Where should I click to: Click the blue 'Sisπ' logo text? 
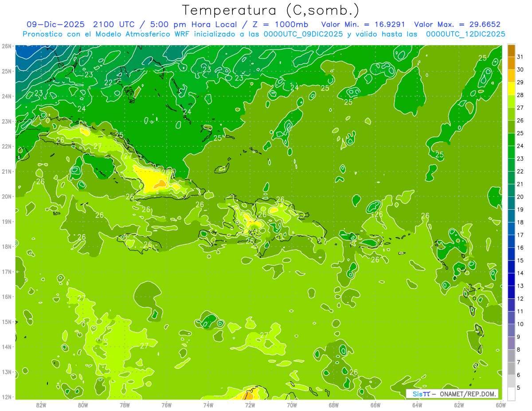(x=421, y=394)
